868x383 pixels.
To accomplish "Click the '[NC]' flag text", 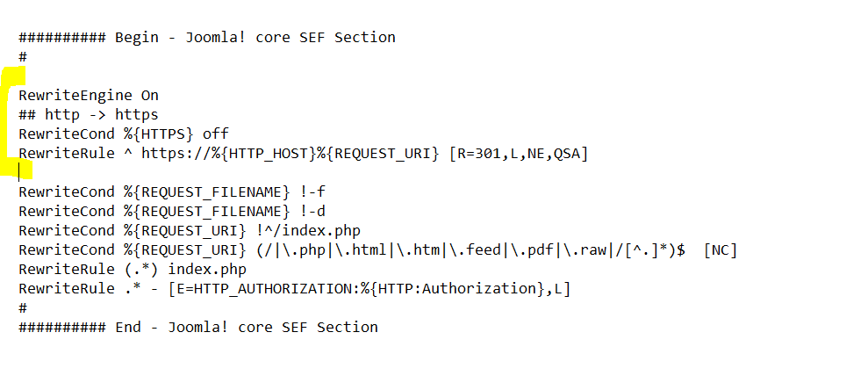I will coord(720,249).
